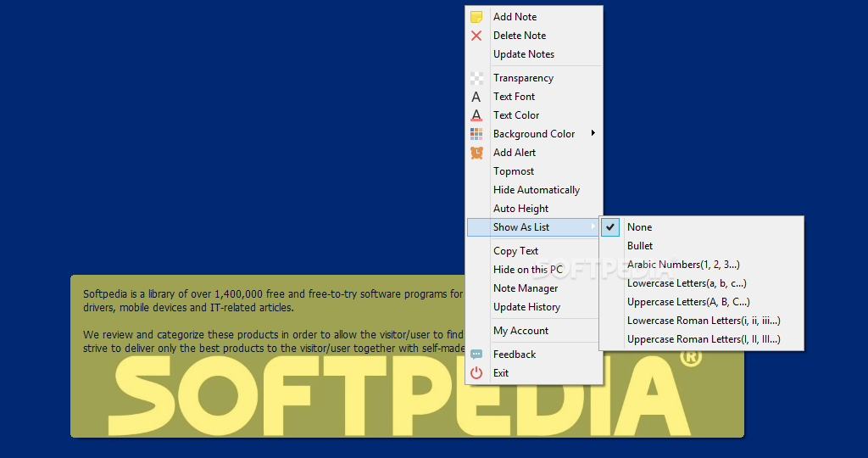The image size is (868, 458).
Task: Click Text Color menu label
Action: (x=516, y=115)
